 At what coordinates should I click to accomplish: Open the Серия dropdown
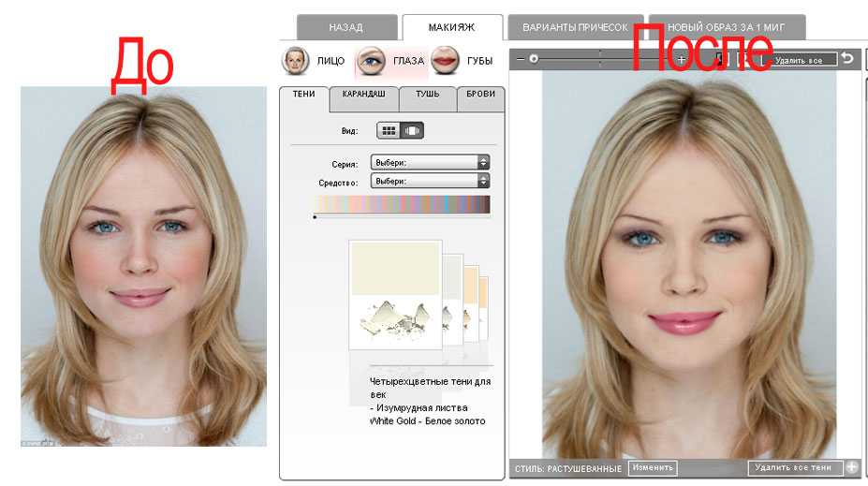coord(430,163)
